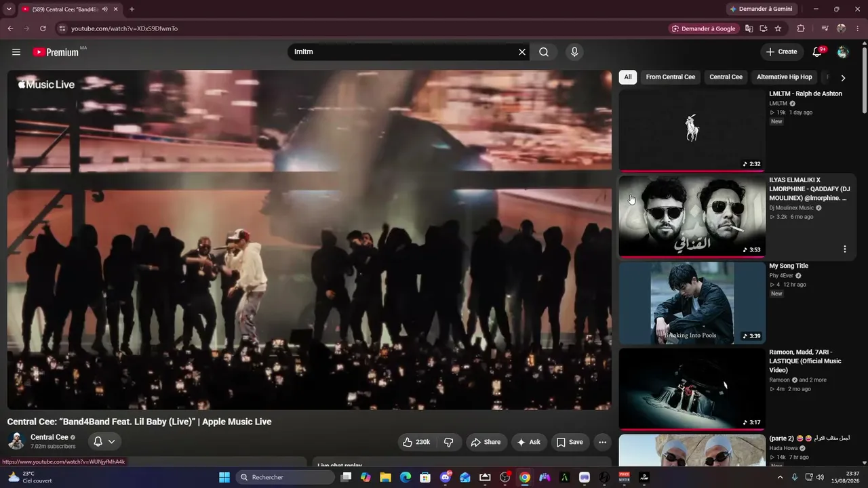Image resolution: width=868 pixels, height=488 pixels.
Task: Open the Chrome extensions puzzle menu
Action: [801, 28]
